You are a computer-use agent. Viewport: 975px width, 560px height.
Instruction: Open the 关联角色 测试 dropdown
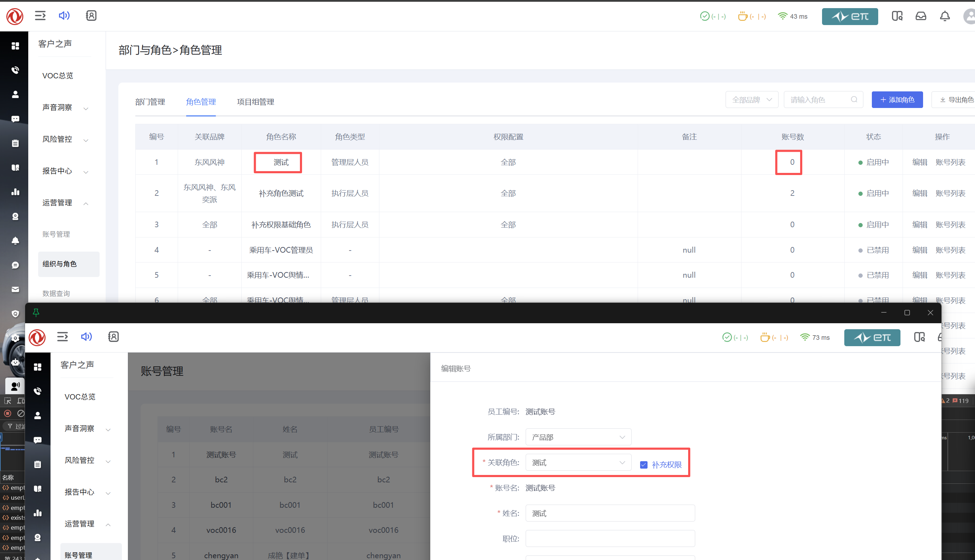pyautogui.click(x=578, y=462)
